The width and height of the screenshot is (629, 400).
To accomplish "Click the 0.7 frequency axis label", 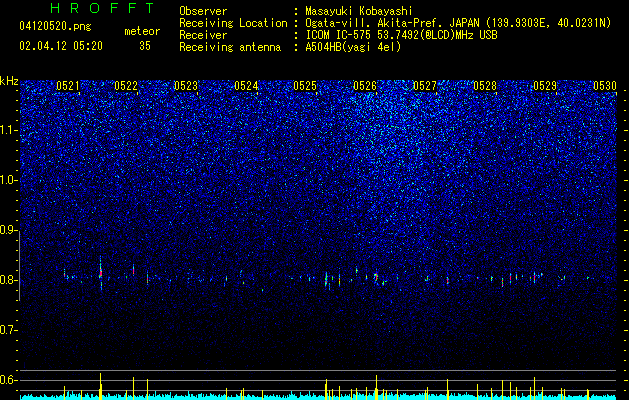I will pyautogui.click(x=9, y=330).
